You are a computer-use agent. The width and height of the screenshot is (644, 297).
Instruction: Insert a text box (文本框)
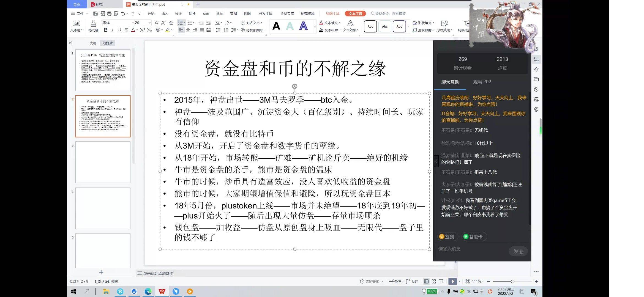(x=77, y=26)
